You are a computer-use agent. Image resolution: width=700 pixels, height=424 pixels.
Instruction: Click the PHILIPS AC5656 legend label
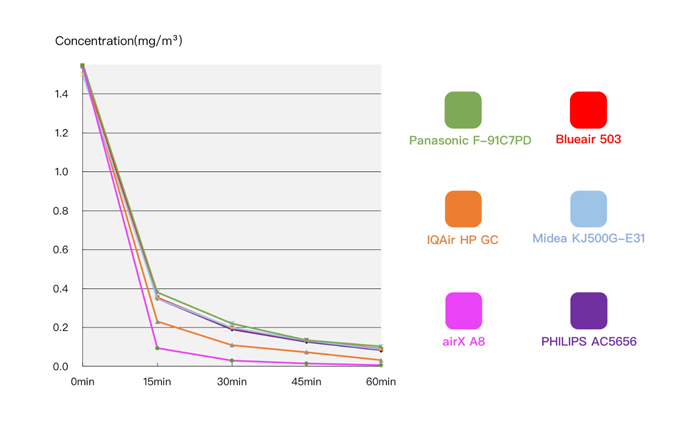[x=589, y=342]
